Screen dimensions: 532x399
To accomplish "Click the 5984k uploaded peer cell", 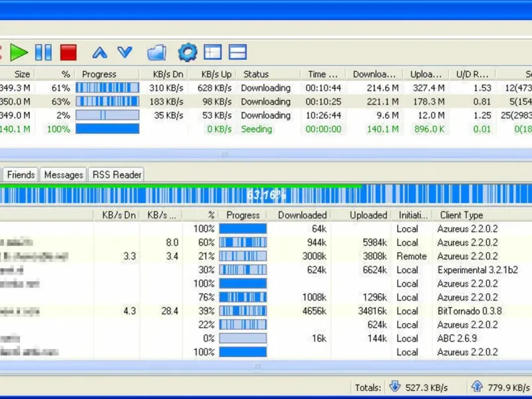I will tap(374, 243).
